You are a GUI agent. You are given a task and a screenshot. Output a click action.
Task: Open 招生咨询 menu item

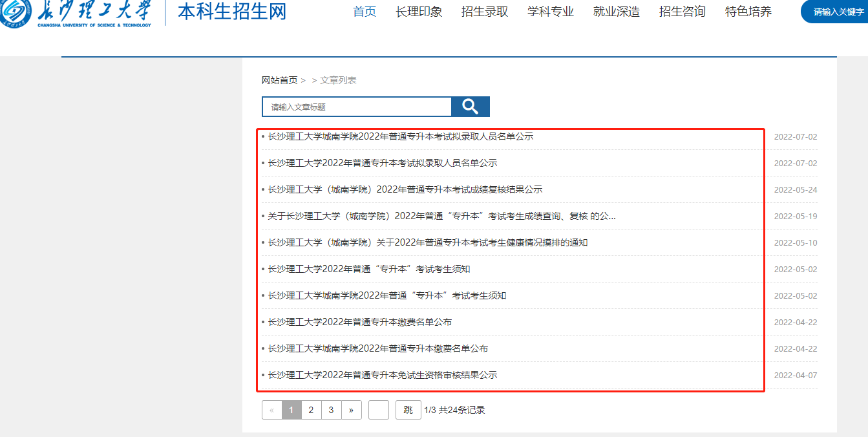click(683, 12)
